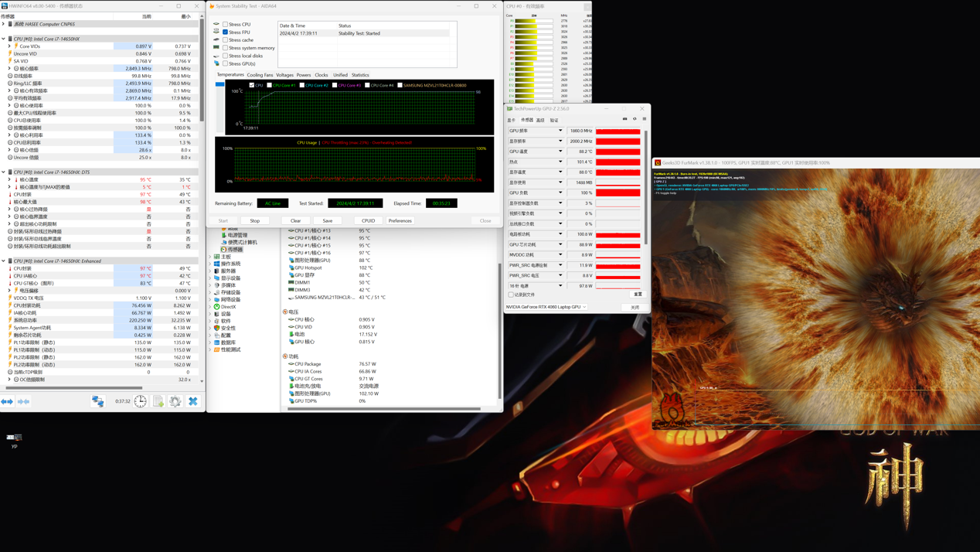Image resolution: width=980 pixels, height=552 pixels.
Task: Click the GPU-Z refresh icon
Action: (x=635, y=119)
